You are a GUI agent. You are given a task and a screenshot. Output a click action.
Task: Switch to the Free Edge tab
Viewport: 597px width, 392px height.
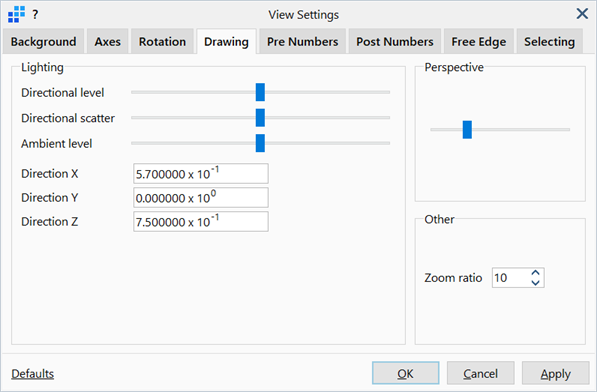pyautogui.click(x=479, y=41)
